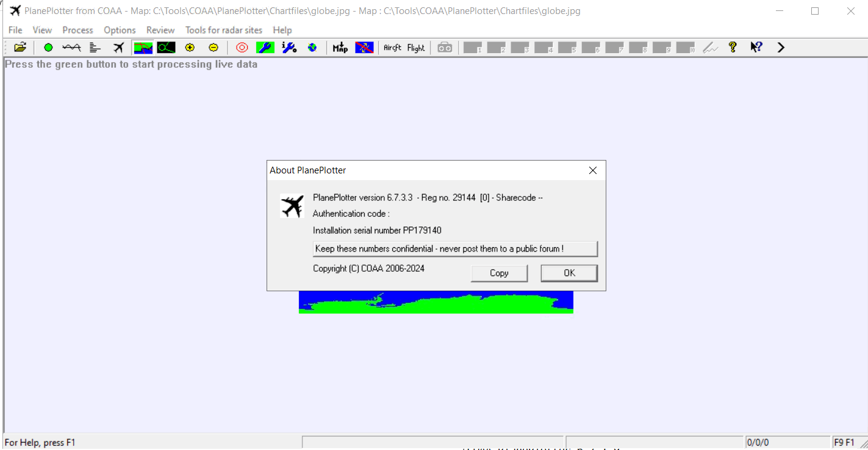Click the green Start processing button

(48, 48)
